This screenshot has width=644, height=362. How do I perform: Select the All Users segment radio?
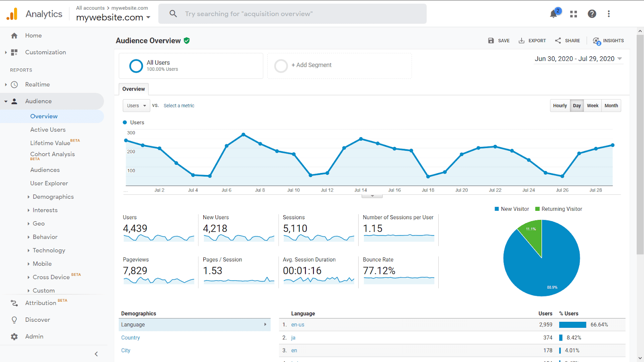pos(136,66)
